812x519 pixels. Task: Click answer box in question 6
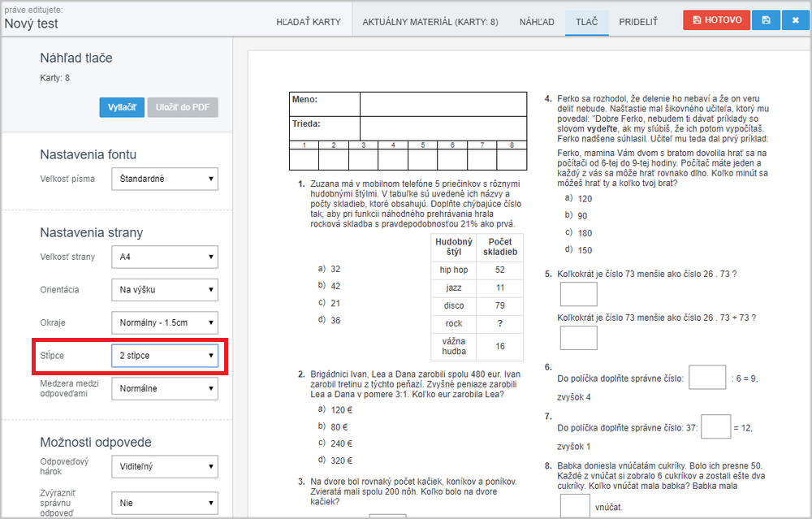click(707, 377)
